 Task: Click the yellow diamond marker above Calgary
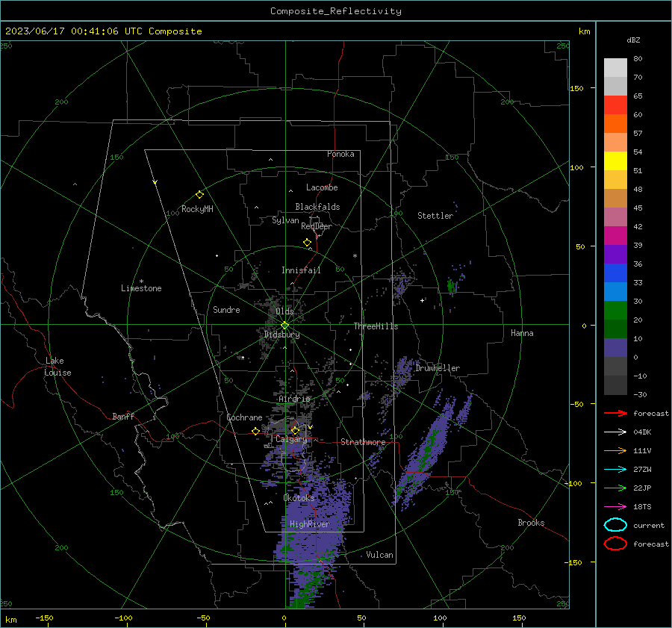(x=295, y=430)
